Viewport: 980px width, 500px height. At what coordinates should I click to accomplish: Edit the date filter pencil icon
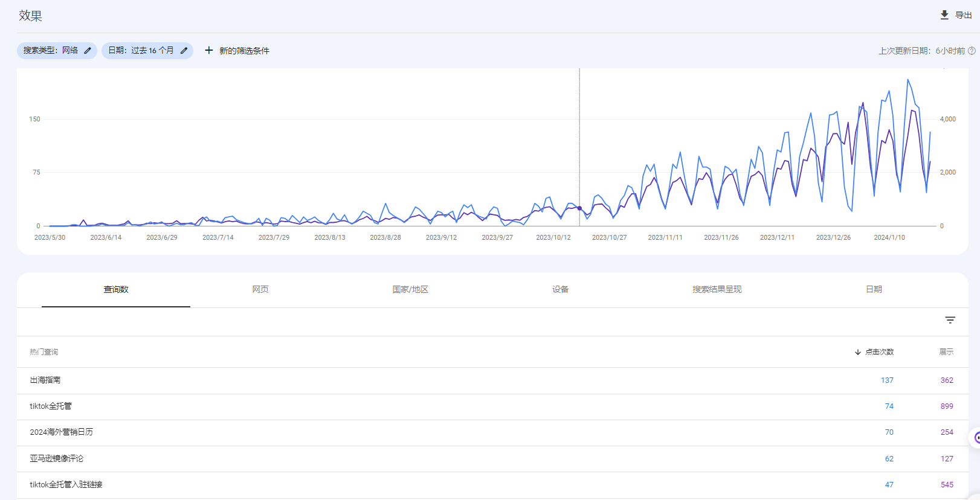point(184,51)
